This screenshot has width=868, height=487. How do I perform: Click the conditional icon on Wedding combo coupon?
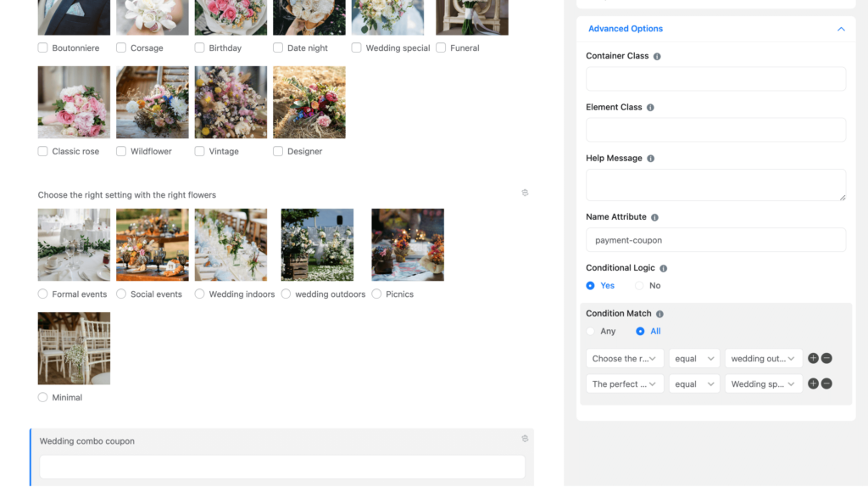coord(525,439)
